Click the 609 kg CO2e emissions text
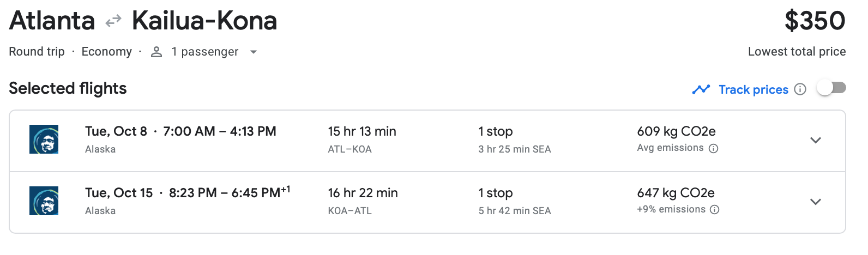 [x=676, y=131]
